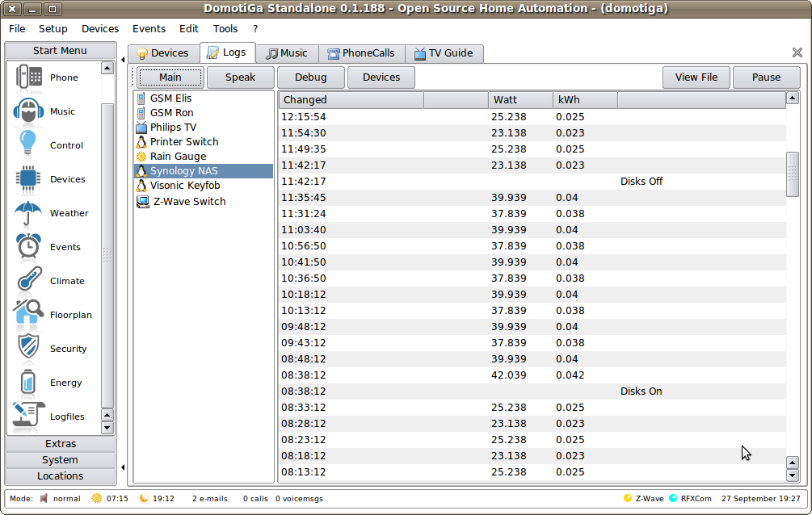Open the Devices menu in menu bar
The width and height of the screenshot is (812, 515).
click(100, 29)
